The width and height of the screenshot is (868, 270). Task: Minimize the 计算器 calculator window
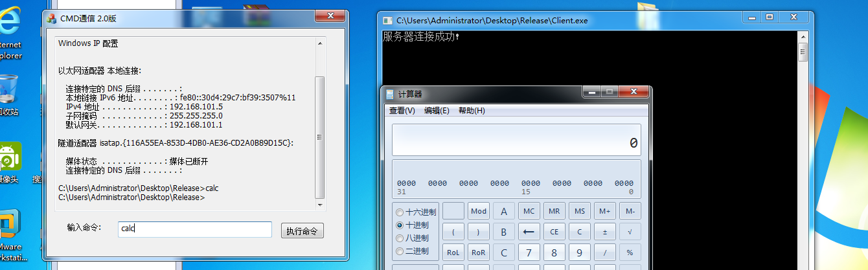click(591, 93)
